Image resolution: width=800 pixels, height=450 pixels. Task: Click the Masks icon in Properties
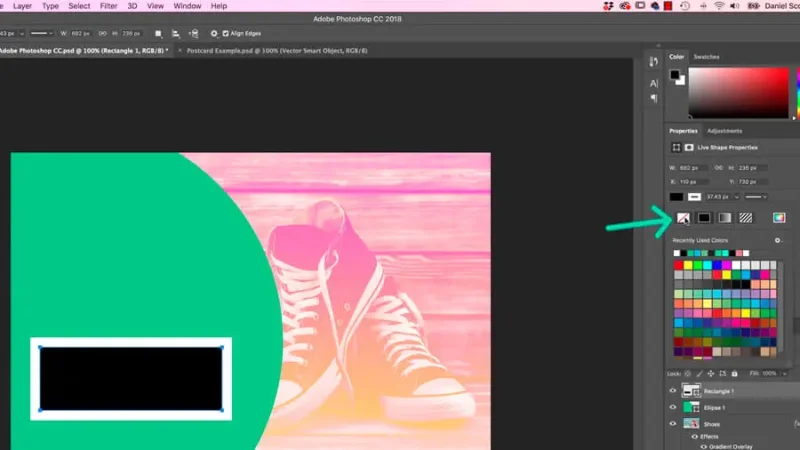pyautogui.click(x=689, y=147)
